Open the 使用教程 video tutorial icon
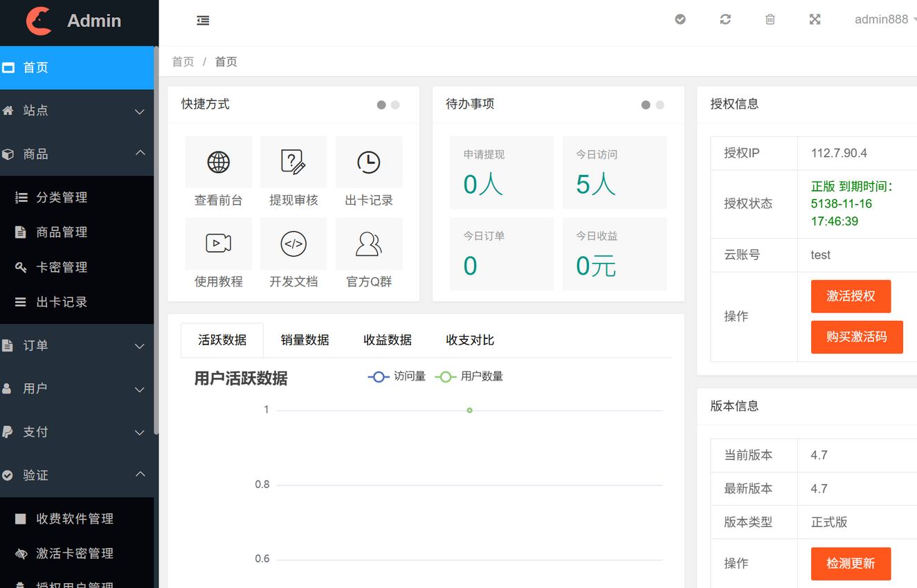The height and width of the screenshot is (588, 917). [x=218, y=244]
